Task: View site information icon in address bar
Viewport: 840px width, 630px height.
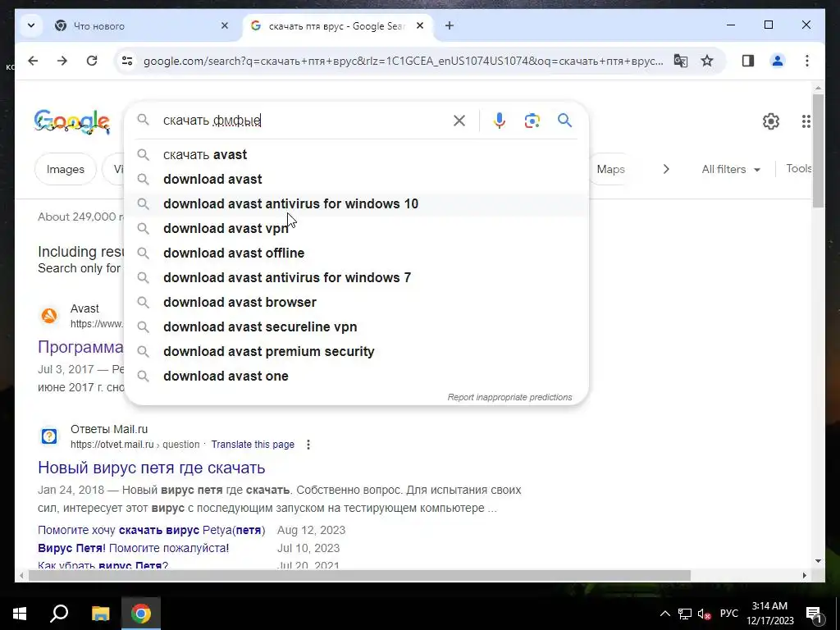Action: 127,61
